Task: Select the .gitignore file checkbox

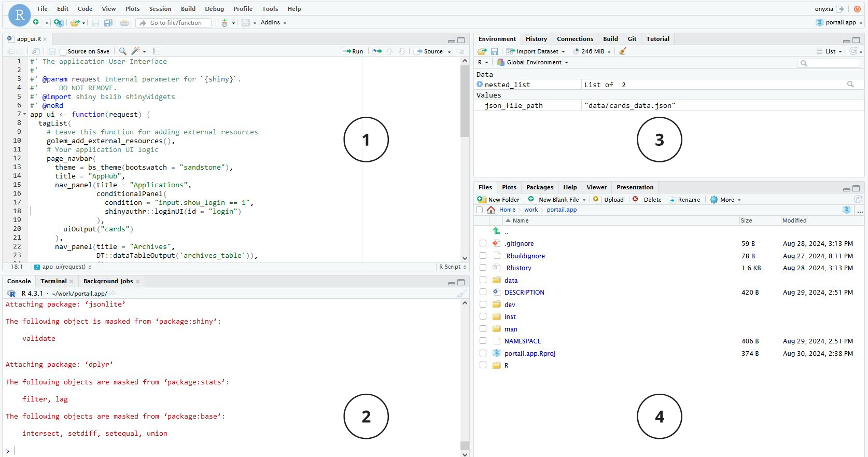Action: point(483,243)
